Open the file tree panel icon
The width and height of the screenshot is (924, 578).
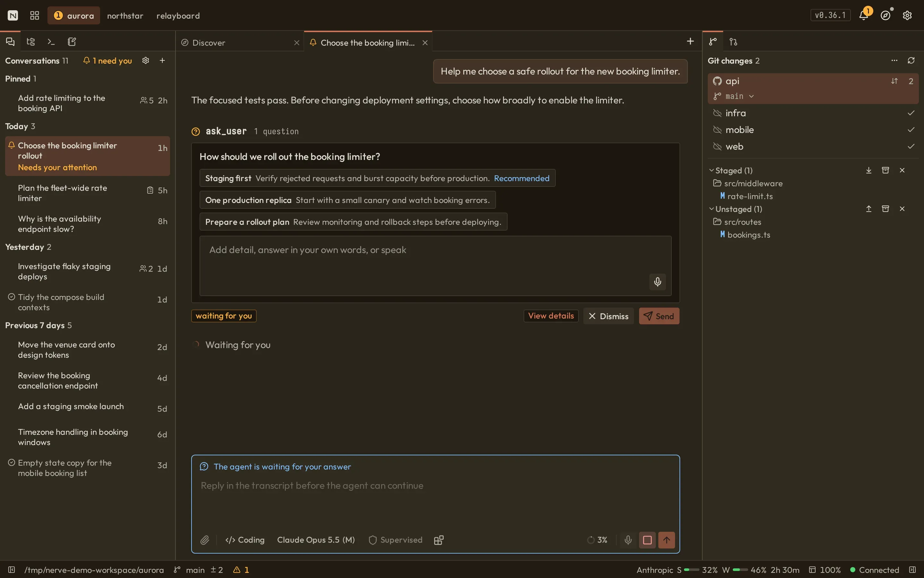pyautogui.click(x=31, y=42)
